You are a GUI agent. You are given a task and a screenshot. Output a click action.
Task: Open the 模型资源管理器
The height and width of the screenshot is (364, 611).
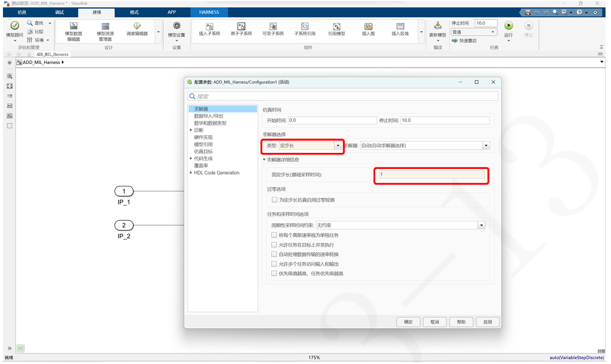(x=105, y=32)
